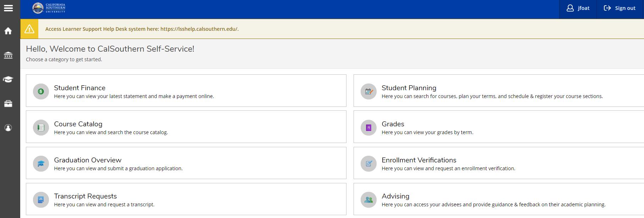This screenshot has width=644, height=218.
Task: Go to Home via sidebar house icon
Action: pyautogui.click(x=8, y=31)
